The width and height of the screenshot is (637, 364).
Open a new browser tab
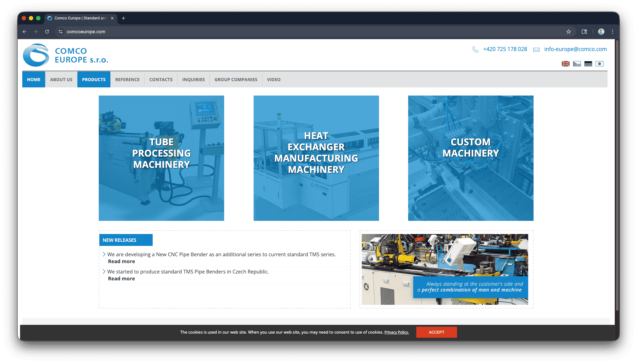[x=124, y=18]
